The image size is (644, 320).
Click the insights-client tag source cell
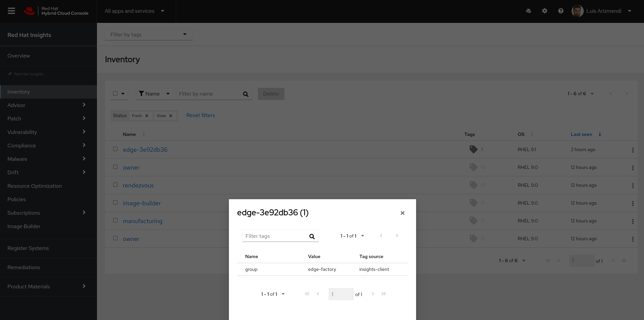[374, 270]
